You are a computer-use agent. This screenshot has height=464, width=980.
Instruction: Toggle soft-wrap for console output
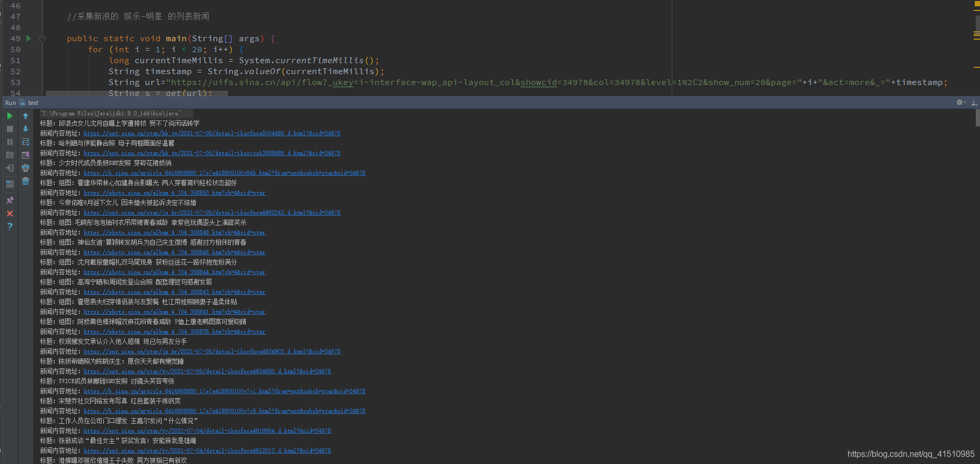pyautogui.click(x=26, y=142)
